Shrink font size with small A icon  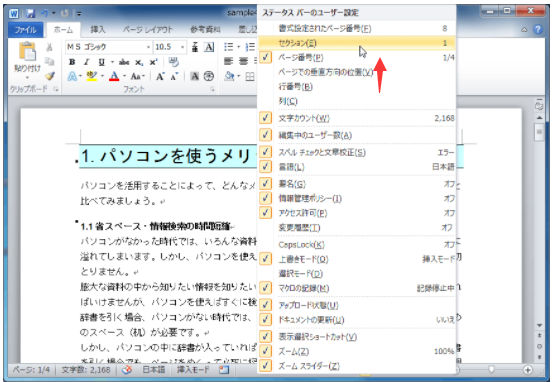175,76
